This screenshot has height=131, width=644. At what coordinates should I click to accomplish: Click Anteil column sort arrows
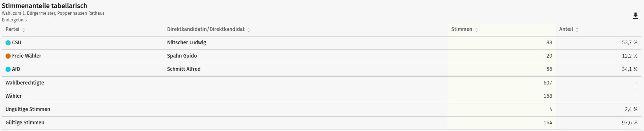577,30
